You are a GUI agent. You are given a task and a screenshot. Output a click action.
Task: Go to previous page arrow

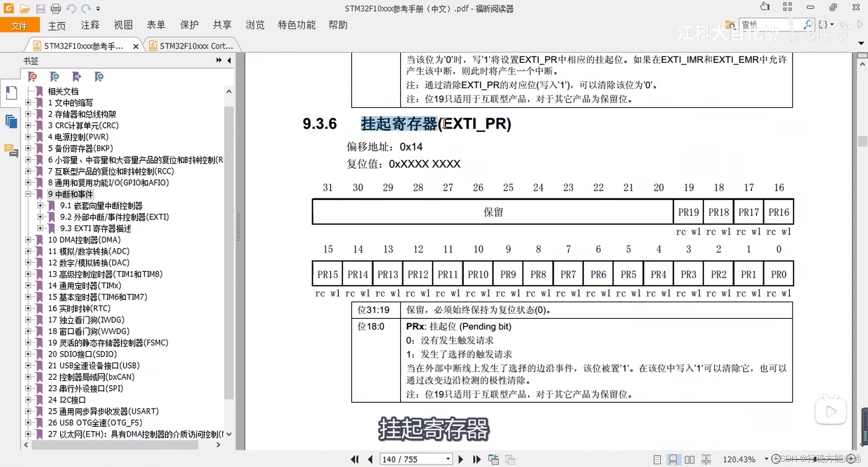(x=371, y=459)
